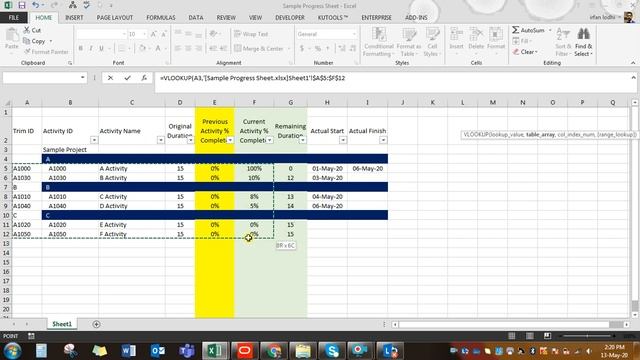Confirm formula entry with checkmark
Image resolution: width=640 pixels, height=360 pixels.
127,78
